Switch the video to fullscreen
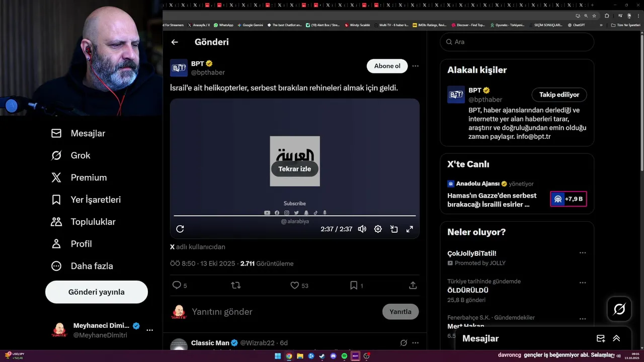 410,229
